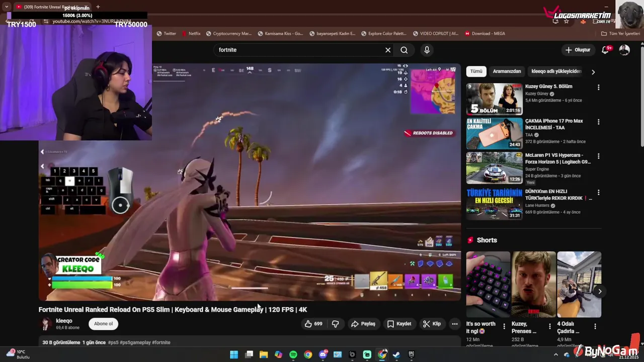This screenshot has height=362, width=644.
Task: Open the Windows Start menu
Action: pos(234,354)
